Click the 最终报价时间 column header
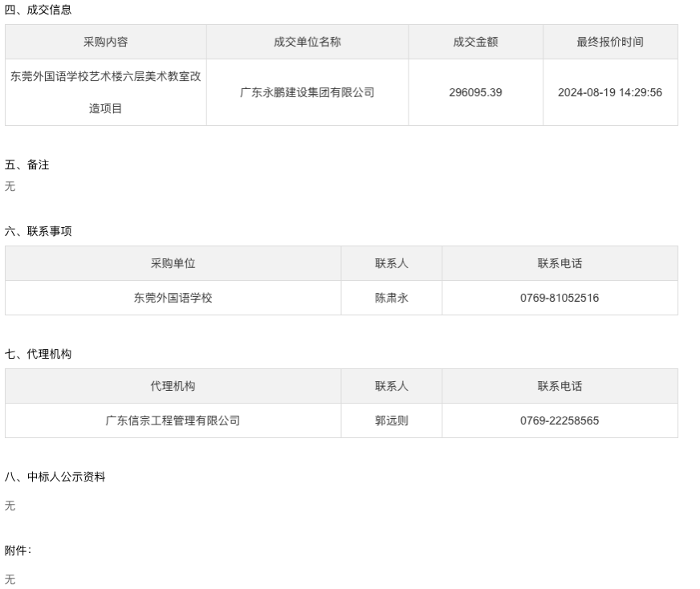 tap(610, 42)
